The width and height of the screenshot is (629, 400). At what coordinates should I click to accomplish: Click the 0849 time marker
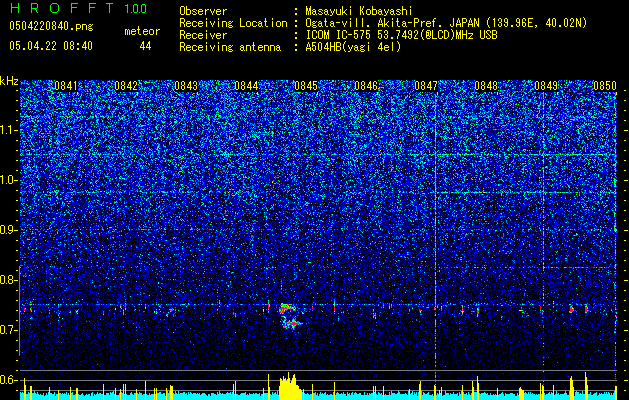[x=546, y=86]
